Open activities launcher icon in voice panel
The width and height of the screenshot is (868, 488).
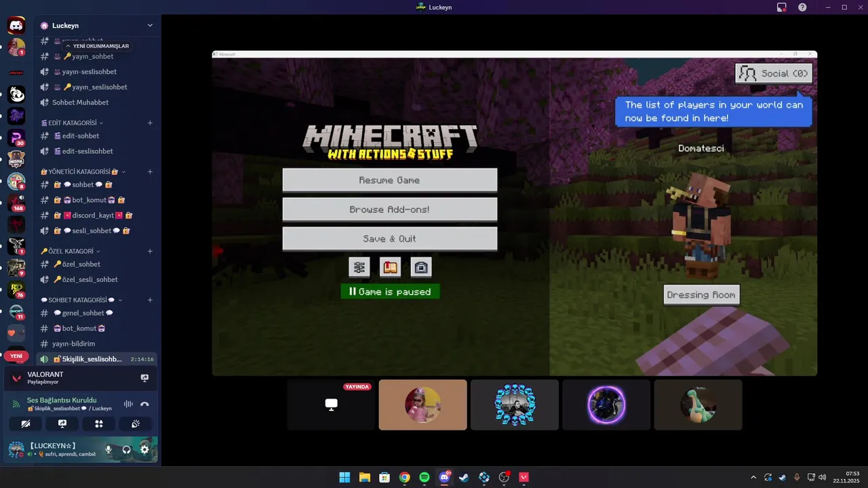(99, 424)
